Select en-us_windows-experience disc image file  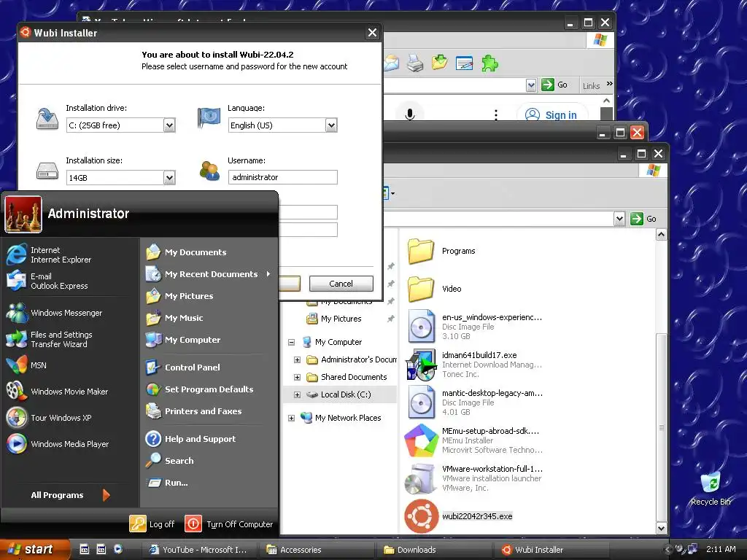[476, 327]
